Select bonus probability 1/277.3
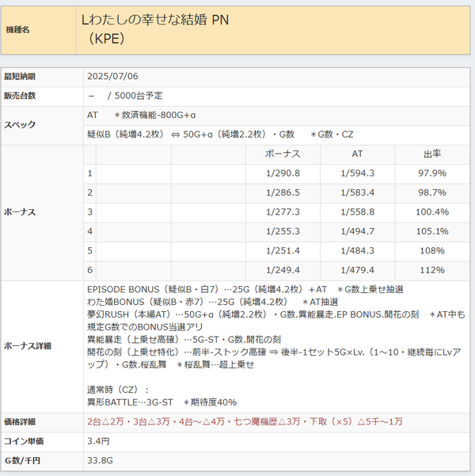 (x=283, y=212)
